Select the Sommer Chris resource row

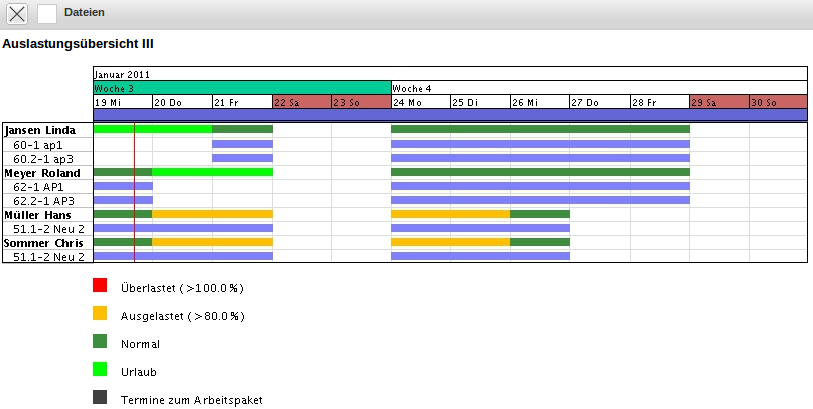pos(41,242)
